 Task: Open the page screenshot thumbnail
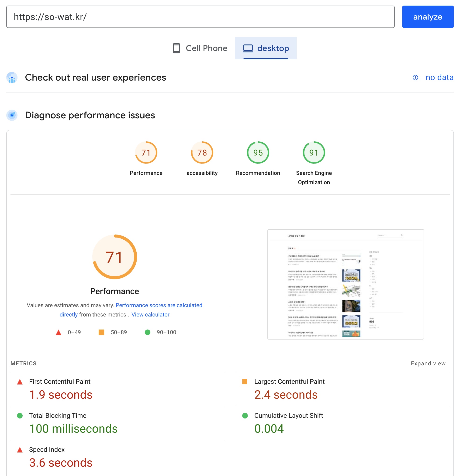[x=345, y=284]
